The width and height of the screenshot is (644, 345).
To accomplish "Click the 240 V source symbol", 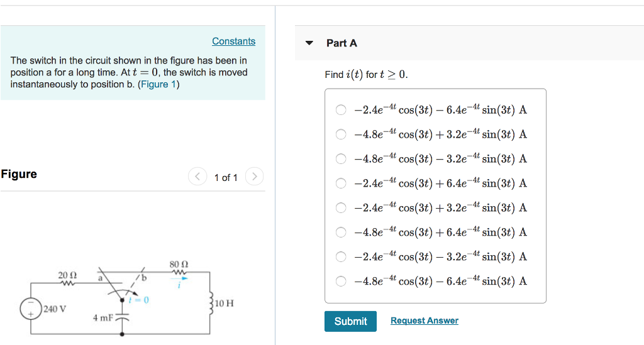I will click(x=31, y=309).
